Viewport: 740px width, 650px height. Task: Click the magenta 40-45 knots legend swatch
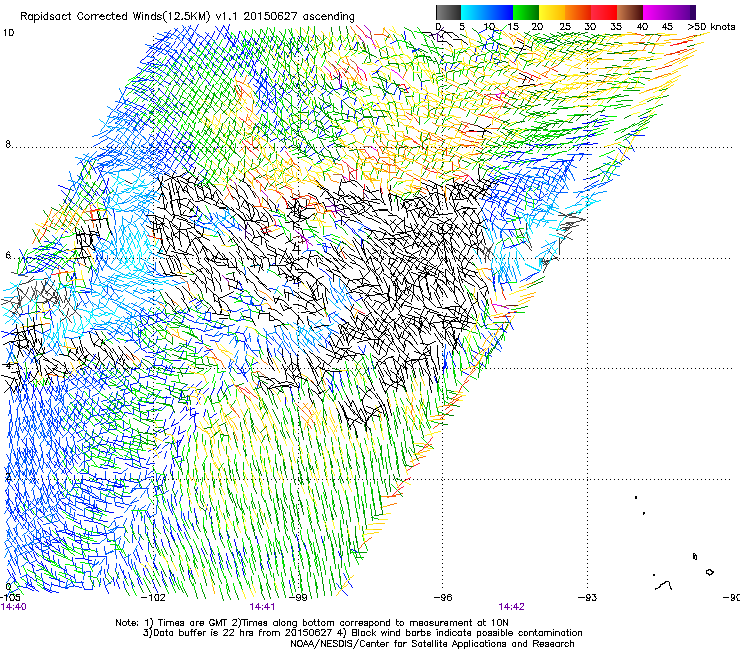point(656,12)
